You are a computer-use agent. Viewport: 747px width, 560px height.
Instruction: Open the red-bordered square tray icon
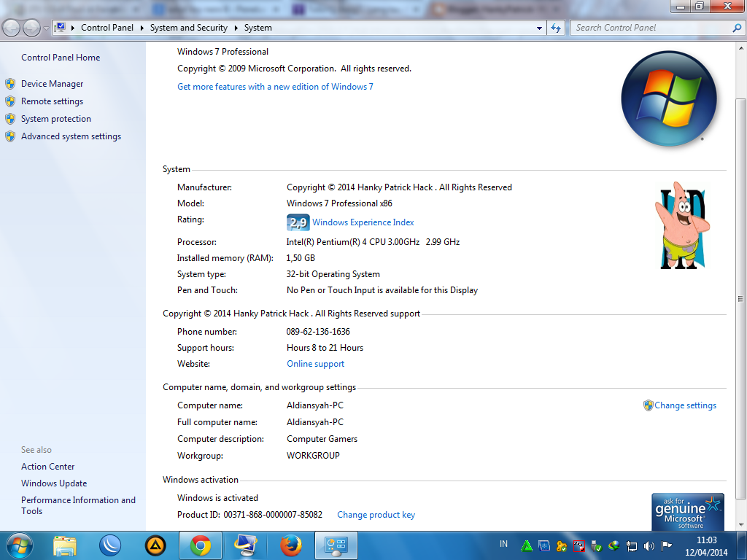tap(578, 545)
